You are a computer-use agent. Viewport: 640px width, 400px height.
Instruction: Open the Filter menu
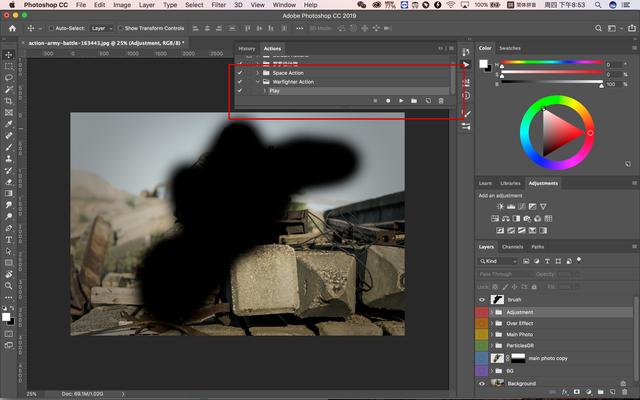219,5
